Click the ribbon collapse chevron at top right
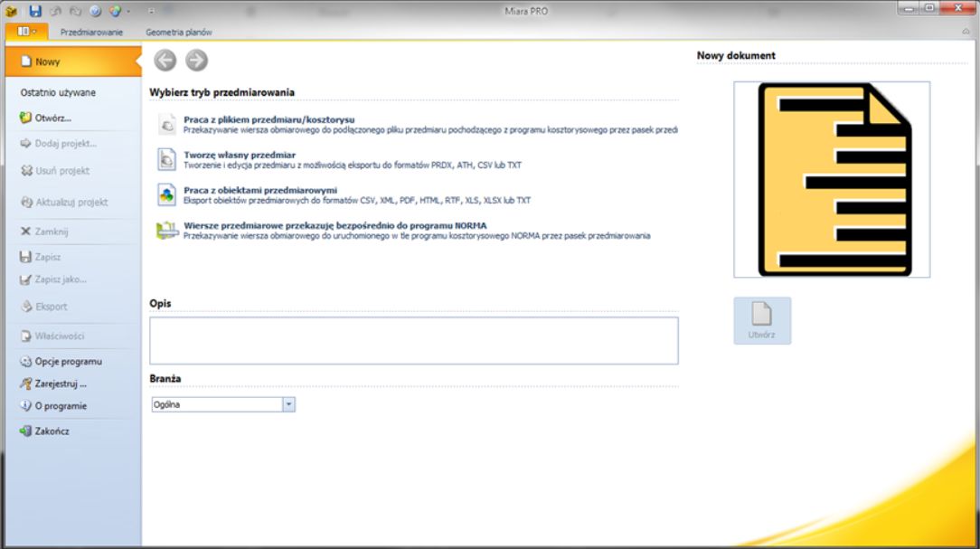 click(x=966, y=32)
